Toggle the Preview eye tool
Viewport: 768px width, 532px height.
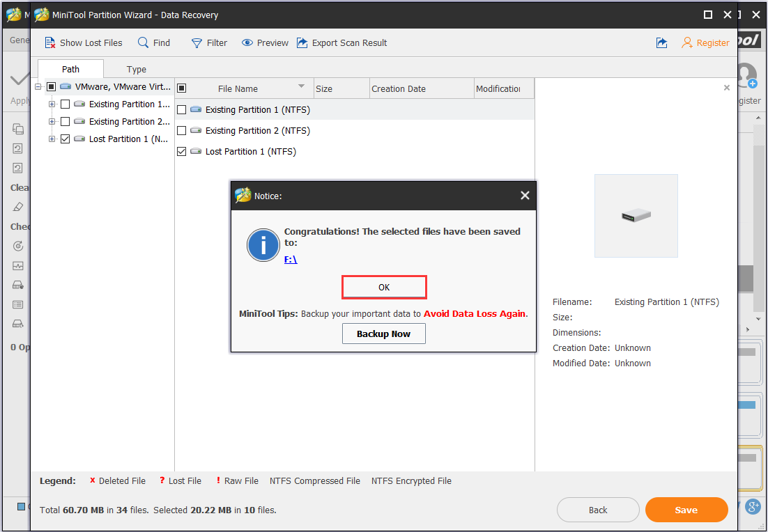pyautogui.click(x=265, y=43)
